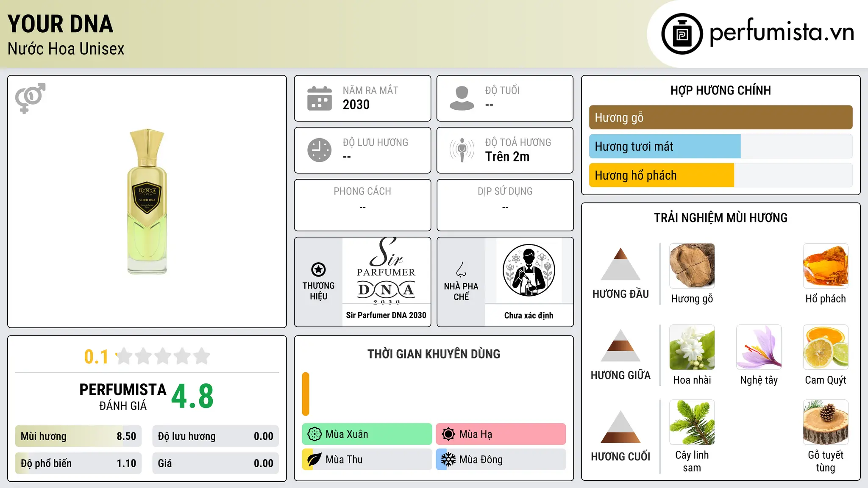Select the Mùa Xuân season bar

click(367, 434)
